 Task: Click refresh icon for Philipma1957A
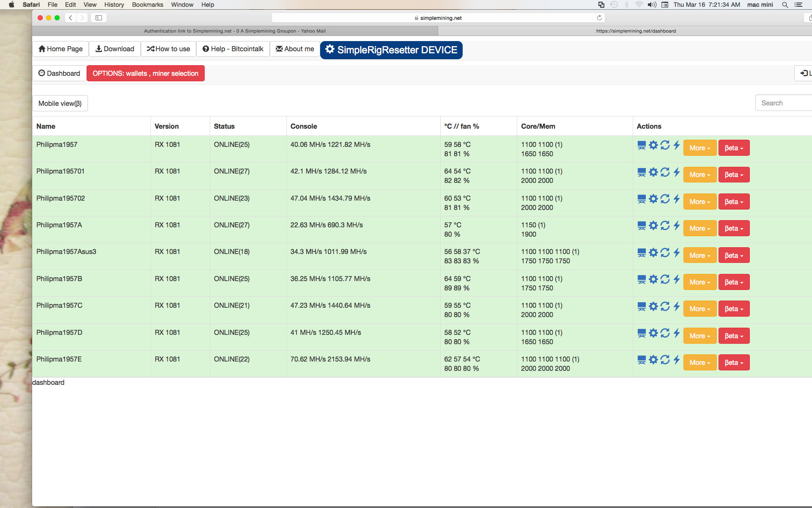(x=665, y=226)
